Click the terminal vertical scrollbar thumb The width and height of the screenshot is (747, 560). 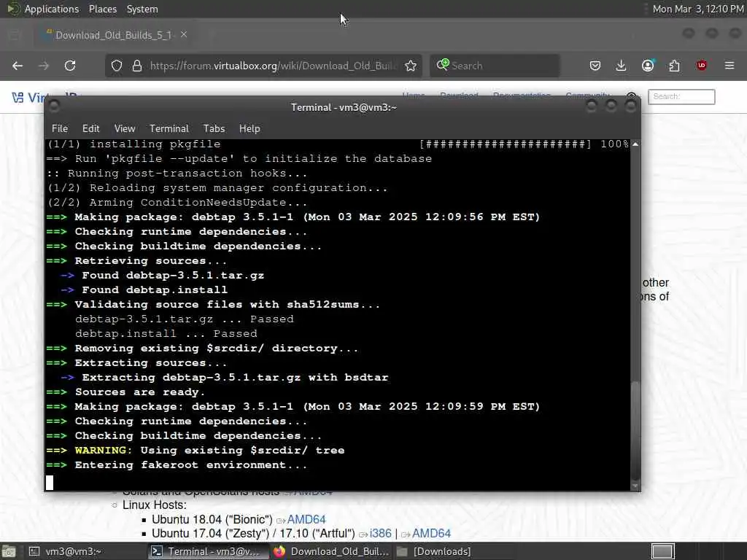coord(635,430)
